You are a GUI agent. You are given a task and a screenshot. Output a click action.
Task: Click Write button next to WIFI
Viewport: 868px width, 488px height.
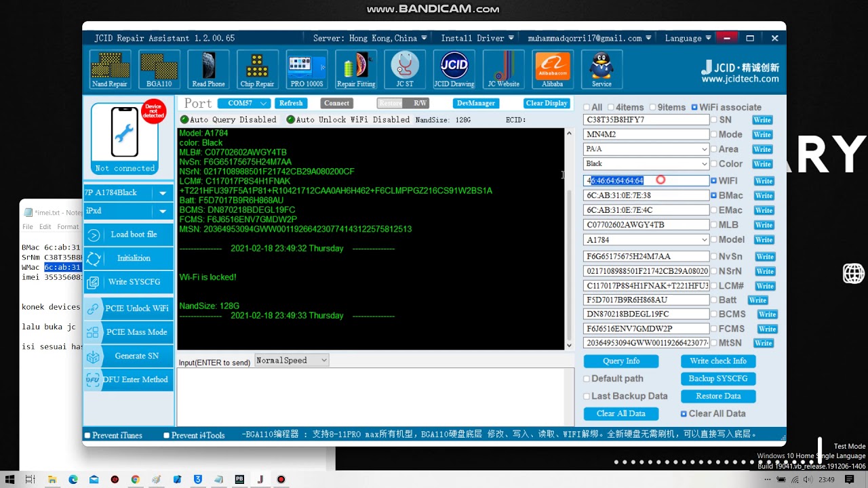[x=764, y=181]
